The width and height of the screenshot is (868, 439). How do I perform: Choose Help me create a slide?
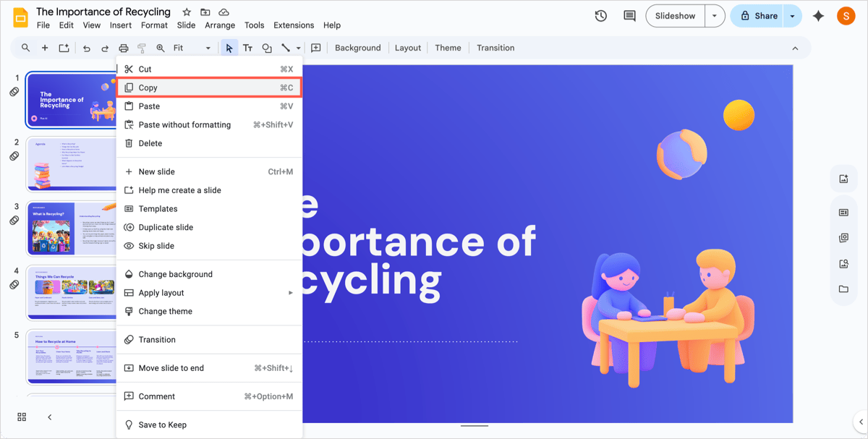click(x=209, y=190)
